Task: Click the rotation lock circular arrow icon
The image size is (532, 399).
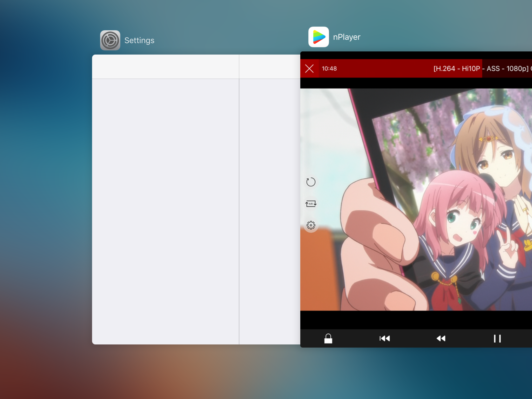Action: point(311,182)
